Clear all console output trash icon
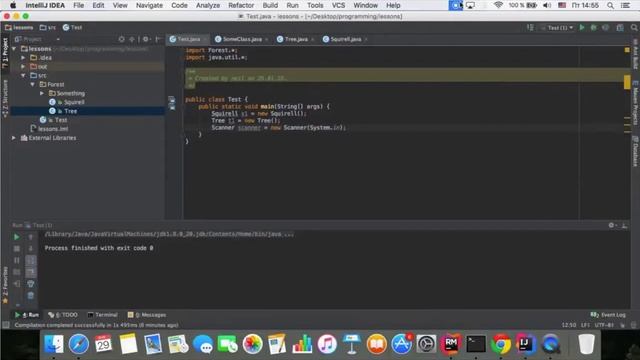Image resolution: width=640 pixels, height=360 pixels. point(31,296)
